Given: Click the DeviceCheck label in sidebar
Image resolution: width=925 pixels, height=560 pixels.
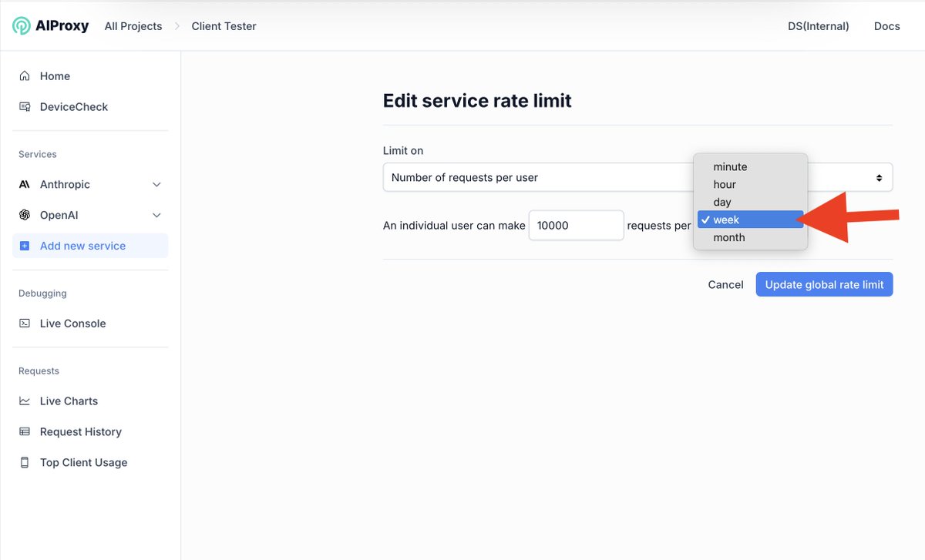Looking at the screenshot, I should (74, 107).
